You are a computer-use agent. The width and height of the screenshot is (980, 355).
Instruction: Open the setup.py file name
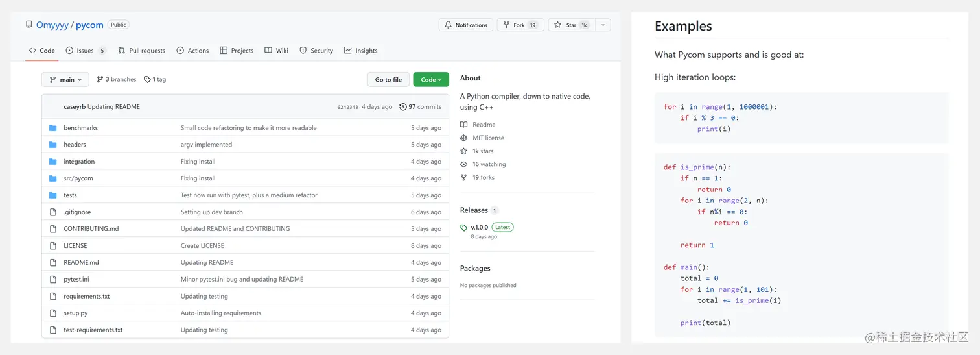[x=75, y=313]
